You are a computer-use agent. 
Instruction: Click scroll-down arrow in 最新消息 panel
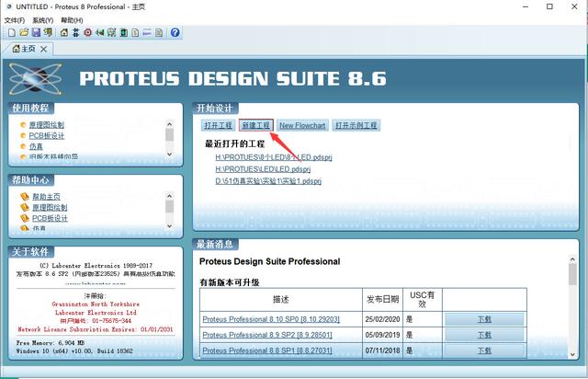coord(572,354)
